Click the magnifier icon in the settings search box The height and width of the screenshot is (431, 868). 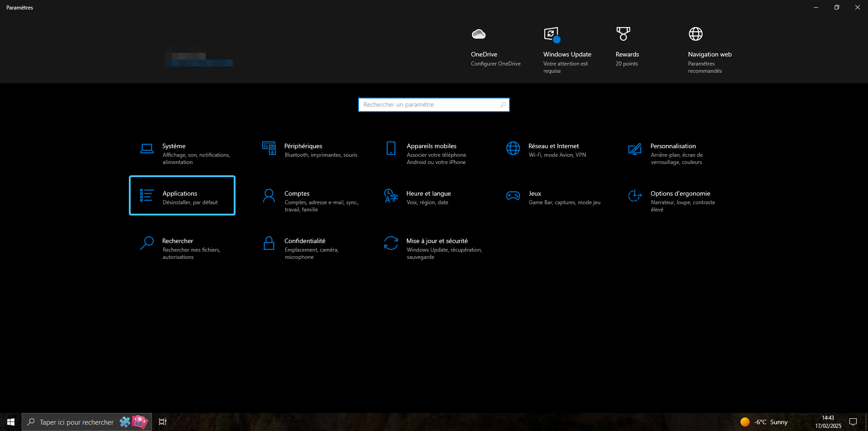[503, 105]
